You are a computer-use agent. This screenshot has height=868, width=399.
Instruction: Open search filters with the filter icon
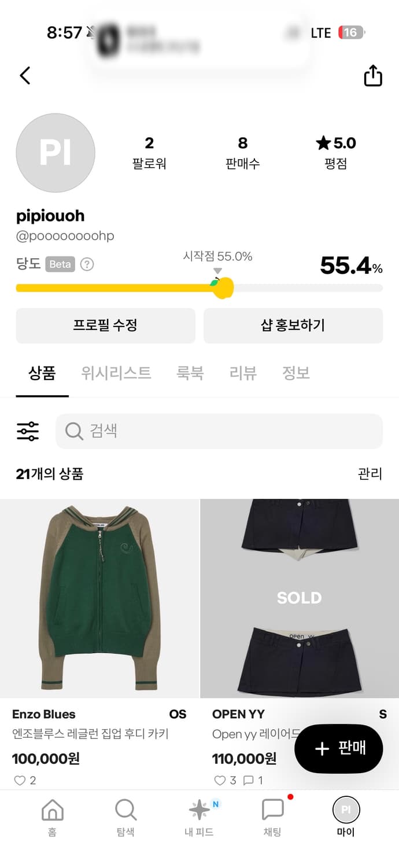pos(26,431)
